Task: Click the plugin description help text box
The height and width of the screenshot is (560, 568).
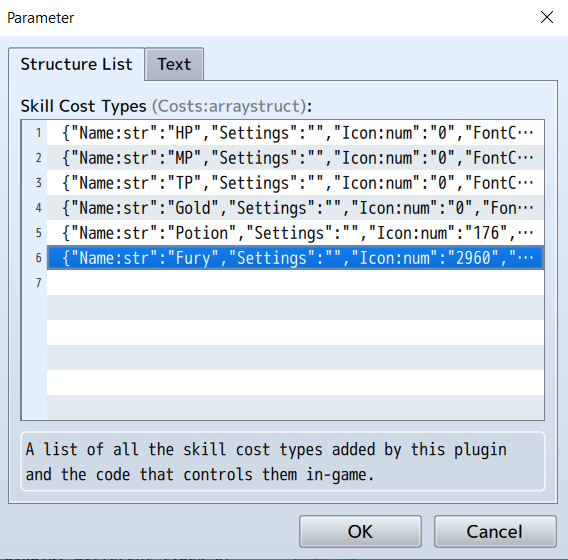Action: [x=283, y=461]
